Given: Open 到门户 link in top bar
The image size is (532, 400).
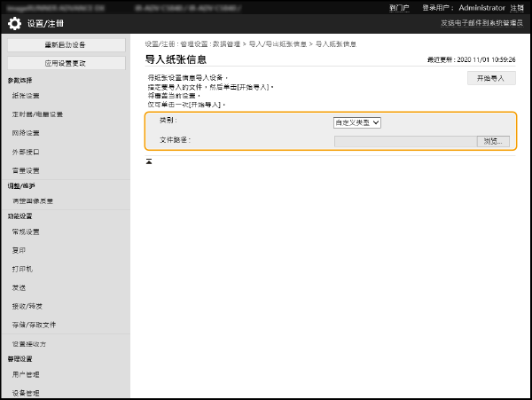Looking at the screenshot, I should (x=400, y=7).
